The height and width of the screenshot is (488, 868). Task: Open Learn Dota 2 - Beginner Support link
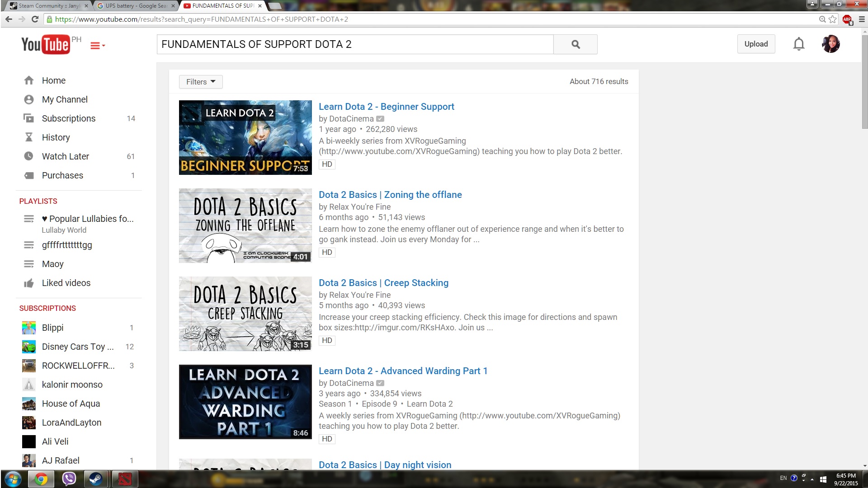[x=386, y=107]
